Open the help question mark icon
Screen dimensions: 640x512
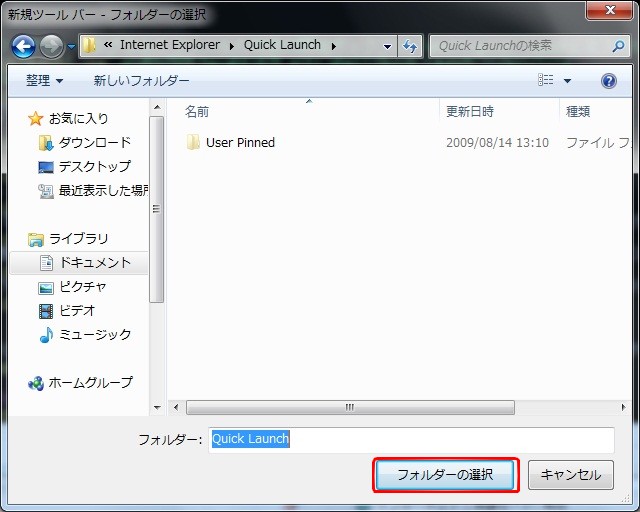608,81
